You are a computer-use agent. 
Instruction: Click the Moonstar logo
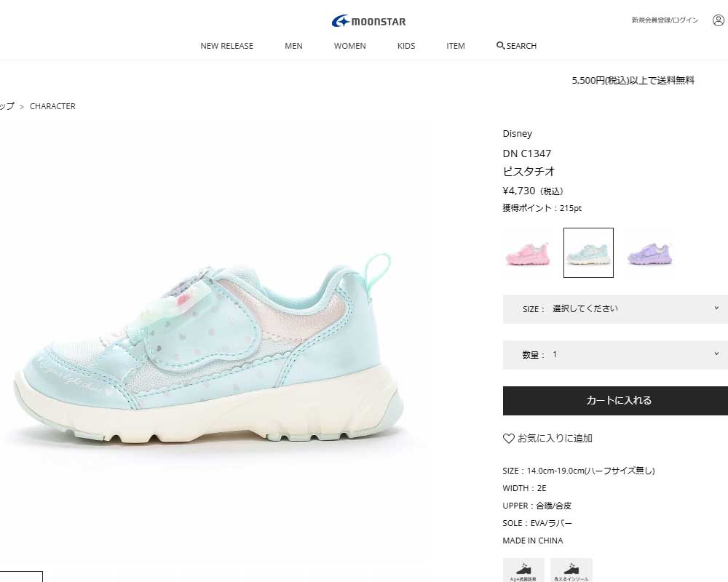click(x=368, y=21)
